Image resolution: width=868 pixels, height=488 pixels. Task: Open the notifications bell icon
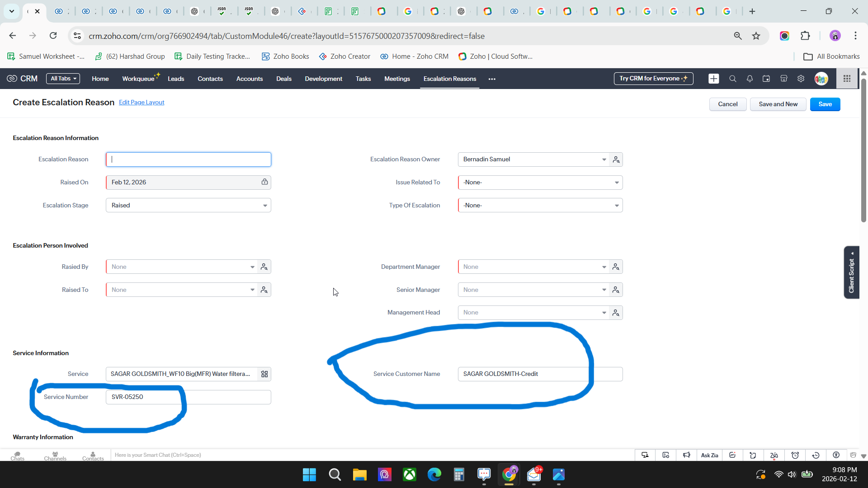pyautogui.click(x=750, y=79)
